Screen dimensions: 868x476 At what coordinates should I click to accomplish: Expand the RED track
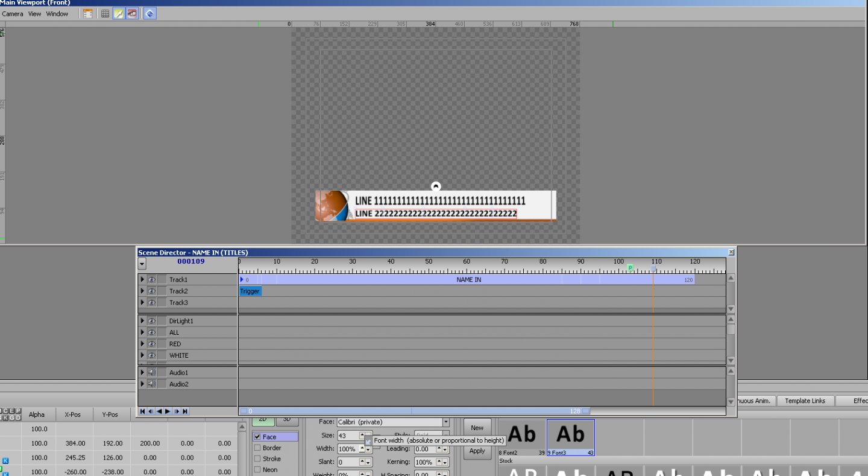[142, 344]
